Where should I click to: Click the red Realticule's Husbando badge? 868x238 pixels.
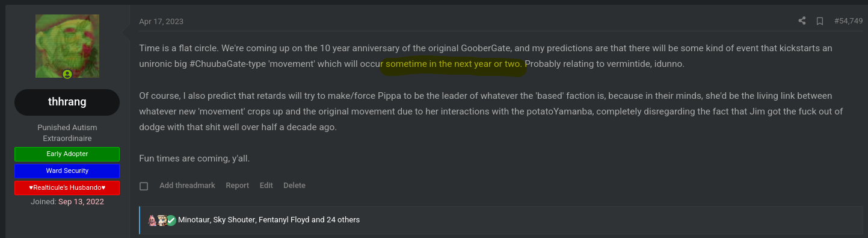point(67,187)
